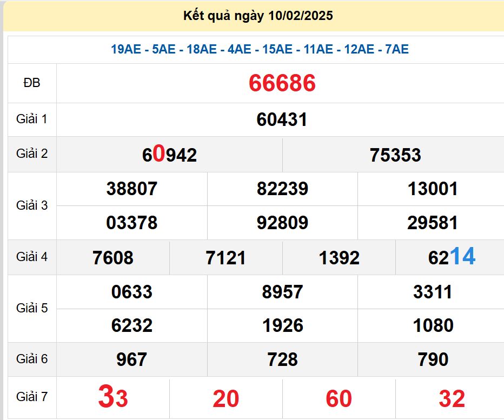This screenshot has height=420, width=504.
Task: Click the Giải 7 number 60
Action: [339, 399]
